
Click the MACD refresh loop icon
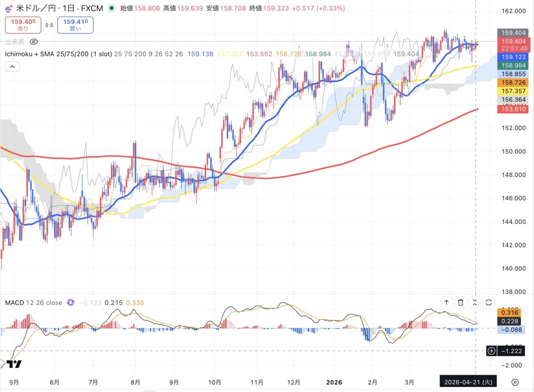[x=70, y=303]
